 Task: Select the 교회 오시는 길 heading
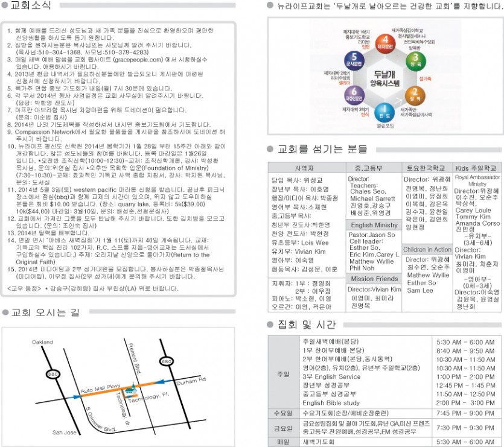click(x=45, y=312)
